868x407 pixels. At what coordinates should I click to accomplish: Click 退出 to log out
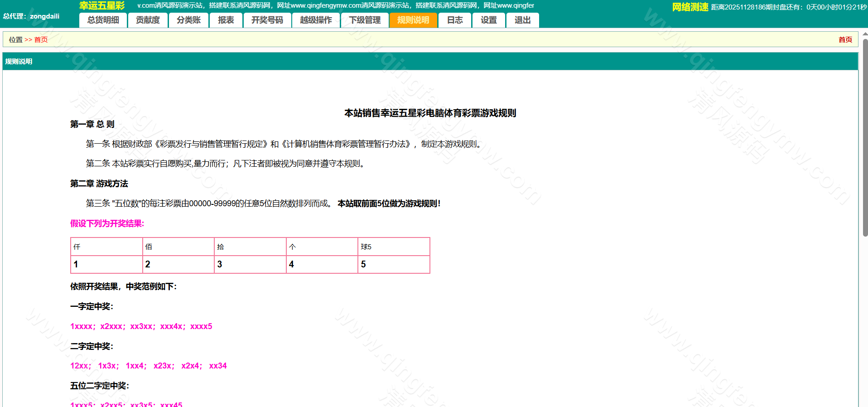522,20
